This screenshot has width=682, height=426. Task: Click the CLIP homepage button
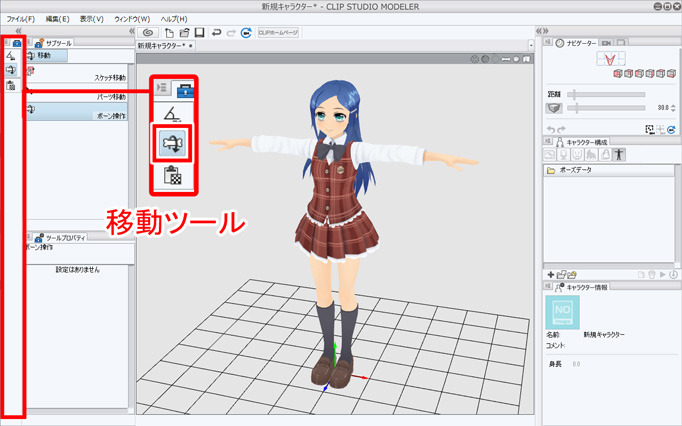pos(278,32)
